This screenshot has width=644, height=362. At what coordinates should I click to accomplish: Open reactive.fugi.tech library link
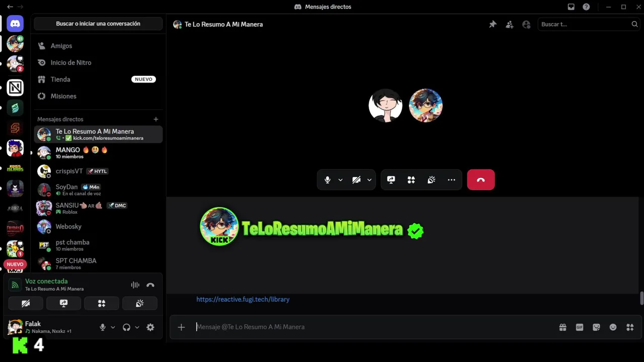point(243,299)
